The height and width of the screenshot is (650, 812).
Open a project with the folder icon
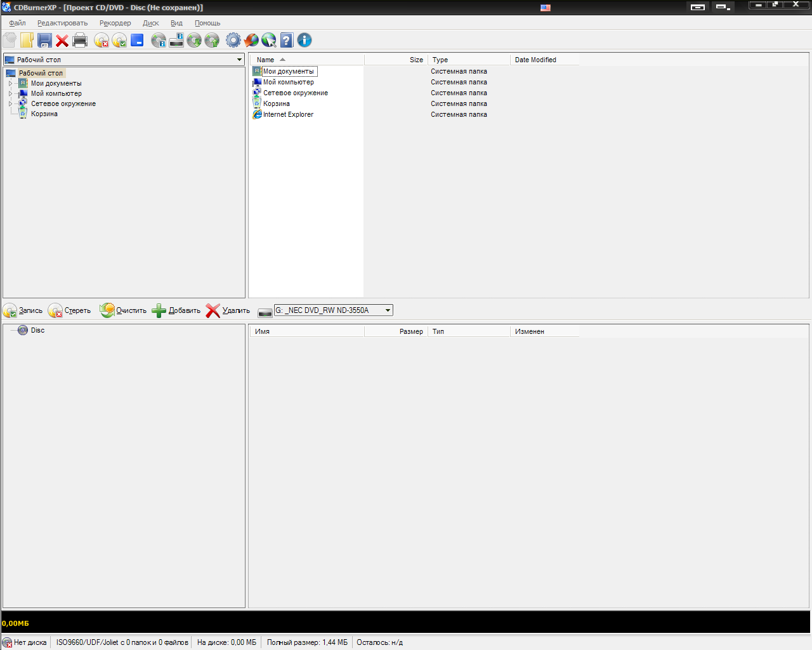27,40
